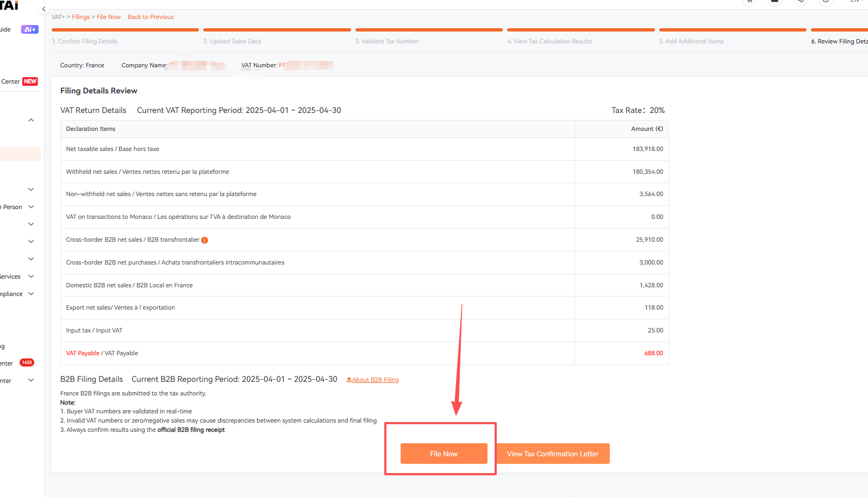Click the 118.00 export amount
Image resolution: width=868 pixels, height=497 pixels.
click(654, 307)
